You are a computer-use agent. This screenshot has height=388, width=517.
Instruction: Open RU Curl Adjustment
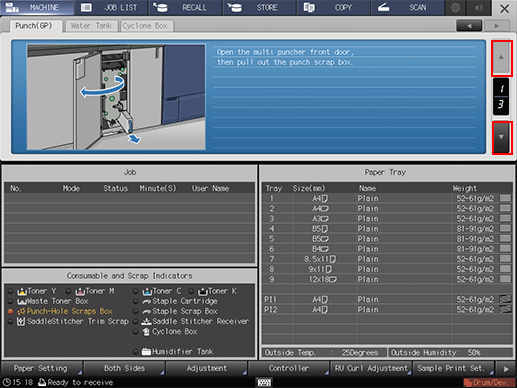[x=371, y=368]
